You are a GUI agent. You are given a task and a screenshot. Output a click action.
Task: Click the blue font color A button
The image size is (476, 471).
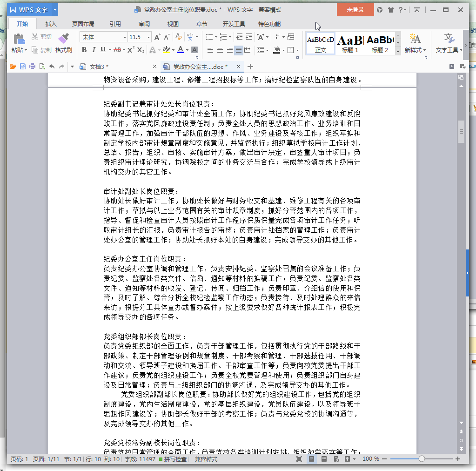pos(181,50)
